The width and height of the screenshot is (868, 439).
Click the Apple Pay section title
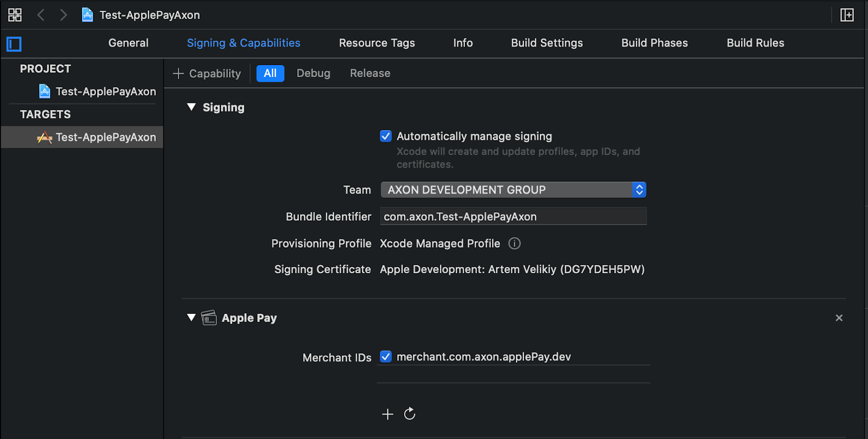click(249, 318)
